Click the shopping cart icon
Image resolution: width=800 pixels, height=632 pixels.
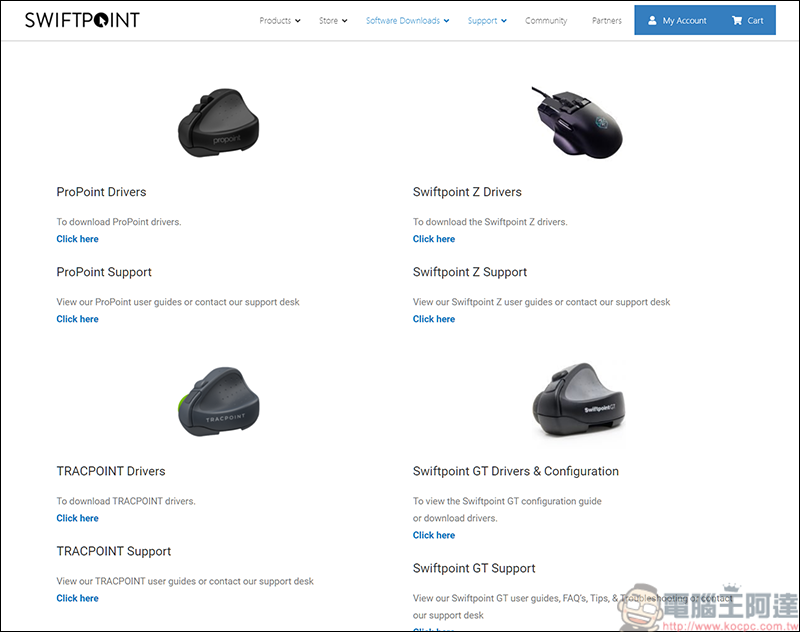tap(737, 20)
